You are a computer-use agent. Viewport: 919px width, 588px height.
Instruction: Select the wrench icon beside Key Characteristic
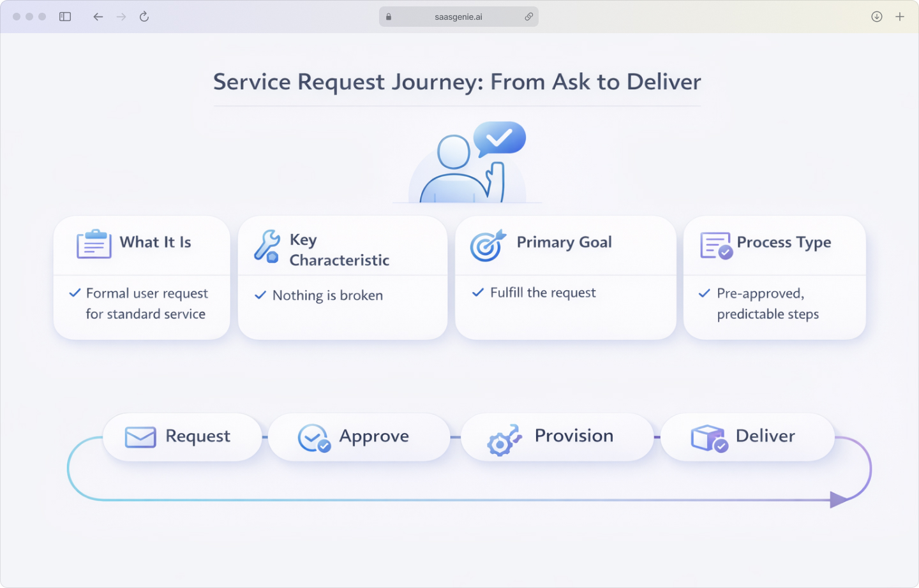pos(266,246)
